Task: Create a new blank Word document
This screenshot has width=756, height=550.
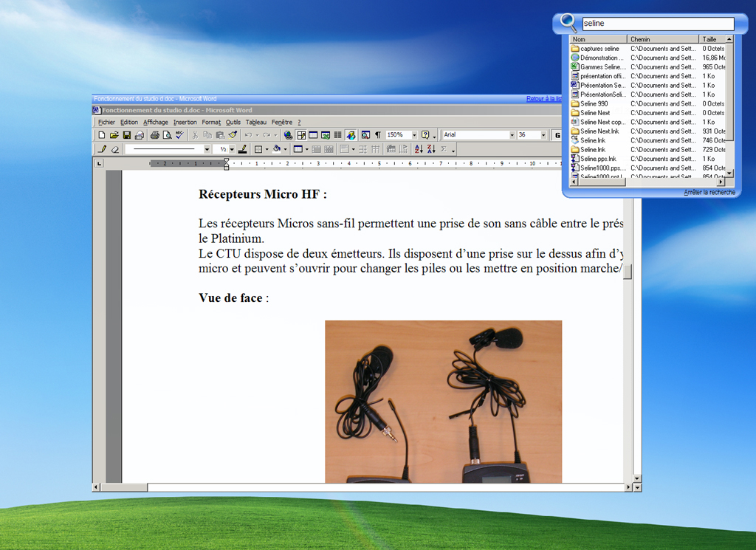Action: click(101, 135)
